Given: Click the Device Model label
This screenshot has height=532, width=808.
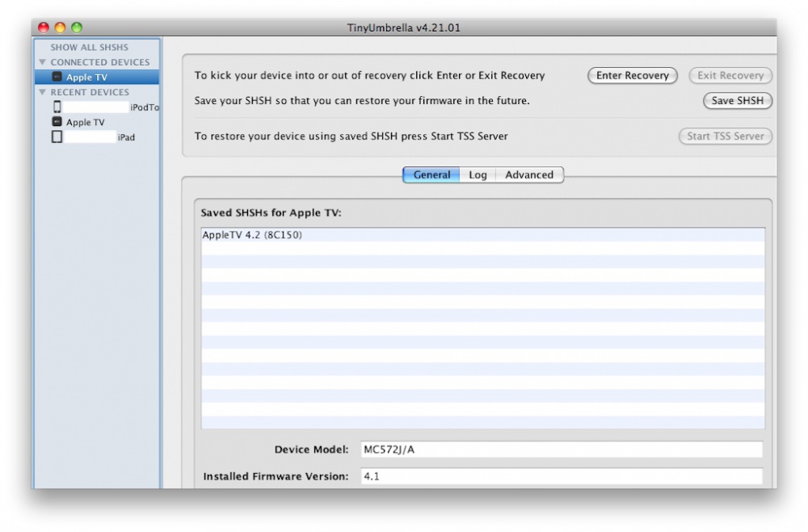Looking at the screenshot, I should coord(311,449).
